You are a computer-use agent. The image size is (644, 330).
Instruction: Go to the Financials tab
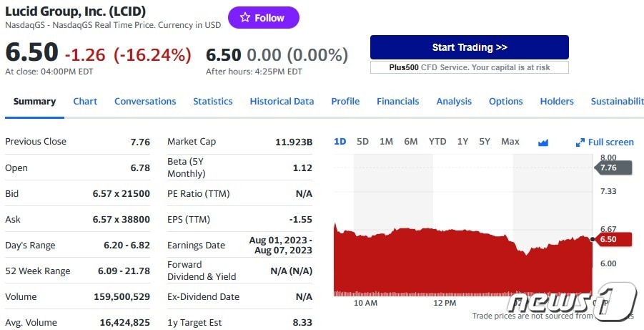397,101
